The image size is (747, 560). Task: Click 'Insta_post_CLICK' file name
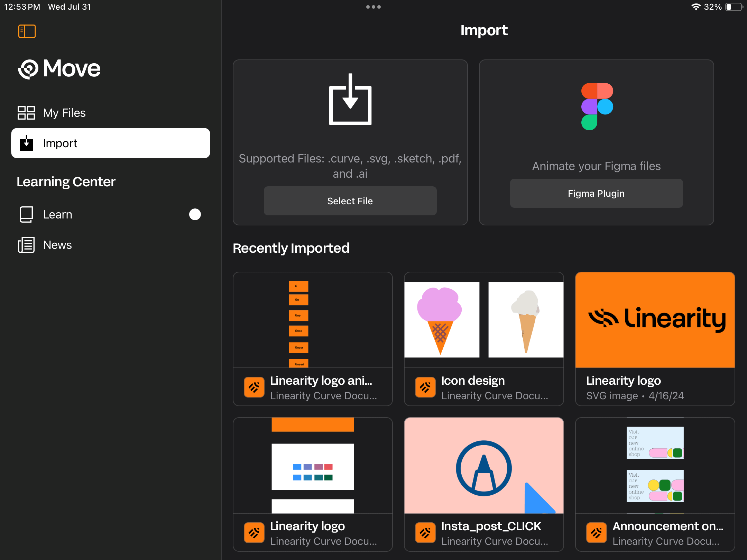491,526
